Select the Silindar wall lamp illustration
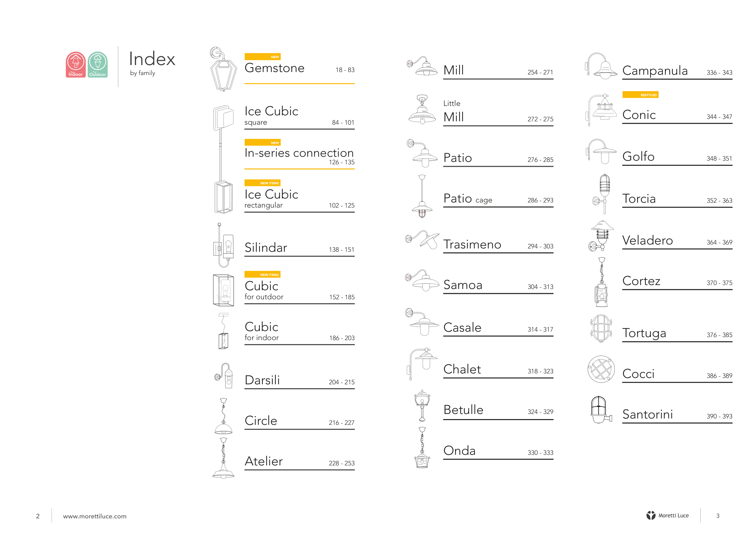Image resolution: width=756 pixels, height=535 pixels. [223, 245]
